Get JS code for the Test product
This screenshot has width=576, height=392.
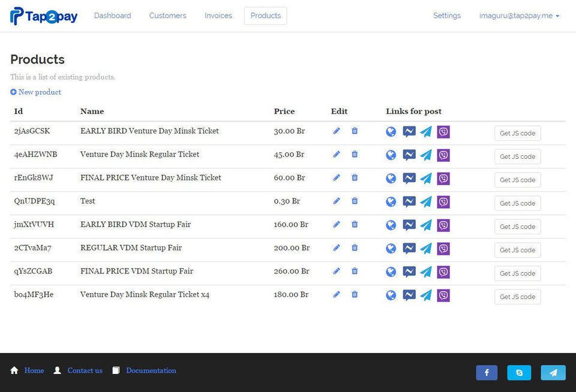tap(517, 203)
